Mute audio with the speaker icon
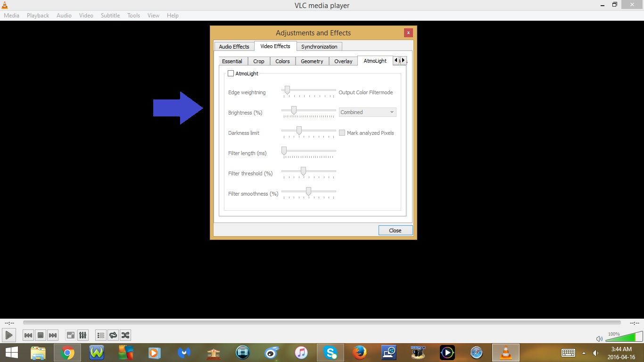 (599, 338)
